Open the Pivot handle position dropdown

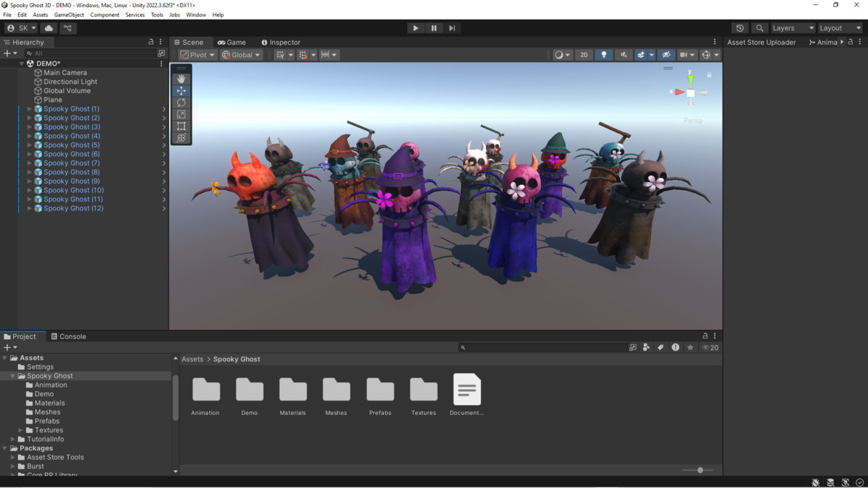197,55
